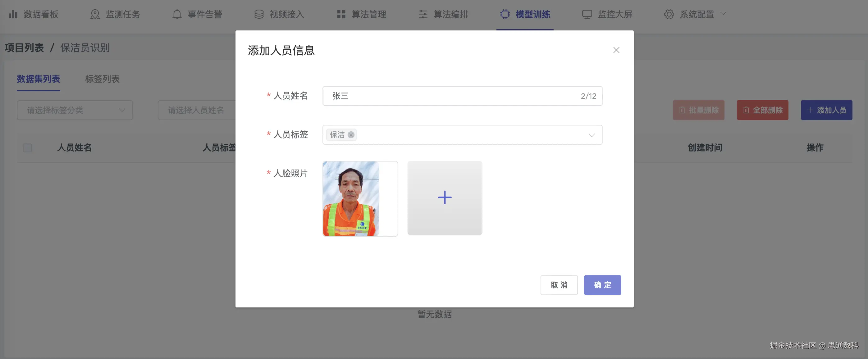Click plus tile to upload face photo

coord(445,198)
